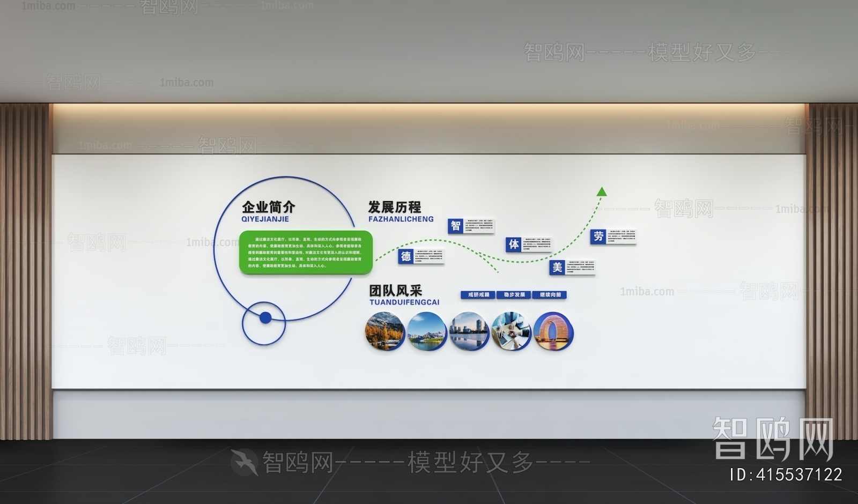858x504 pixels.
Task: Open the autumn mountain forest circular photo
Action: [385, 331]
